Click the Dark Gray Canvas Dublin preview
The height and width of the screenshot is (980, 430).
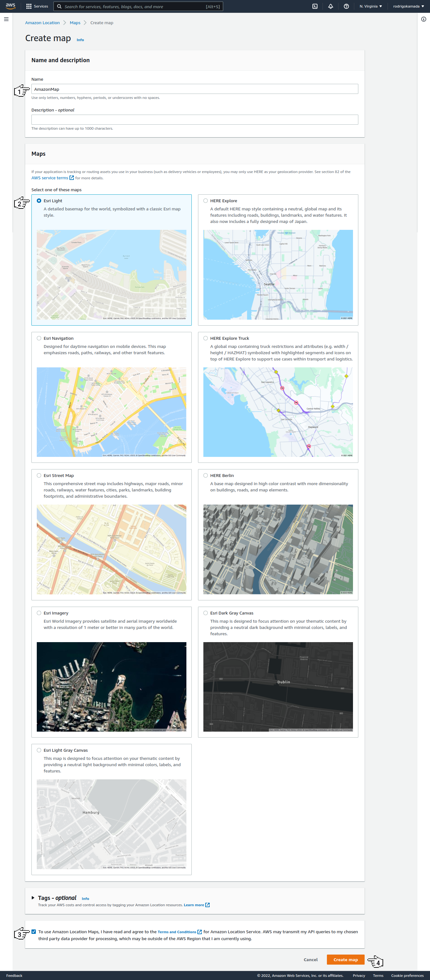click(278, 687)
